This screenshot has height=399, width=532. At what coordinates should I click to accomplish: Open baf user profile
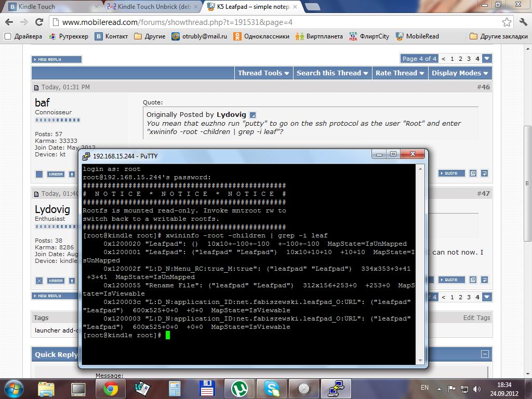tap(42, 102)
